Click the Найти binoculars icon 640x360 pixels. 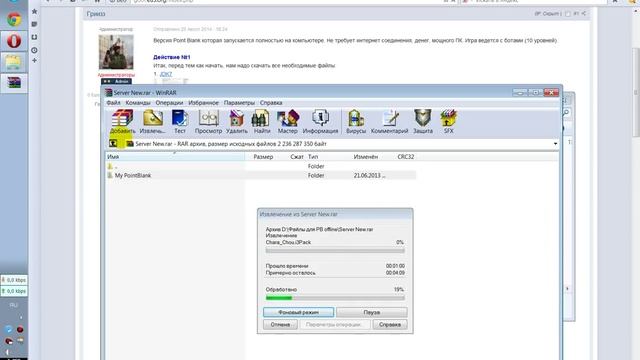(x=262, y=122)
